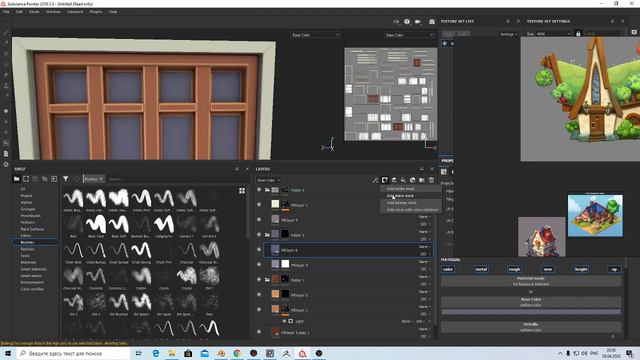
Task: Click the Windows Start button
Action: 8,353
